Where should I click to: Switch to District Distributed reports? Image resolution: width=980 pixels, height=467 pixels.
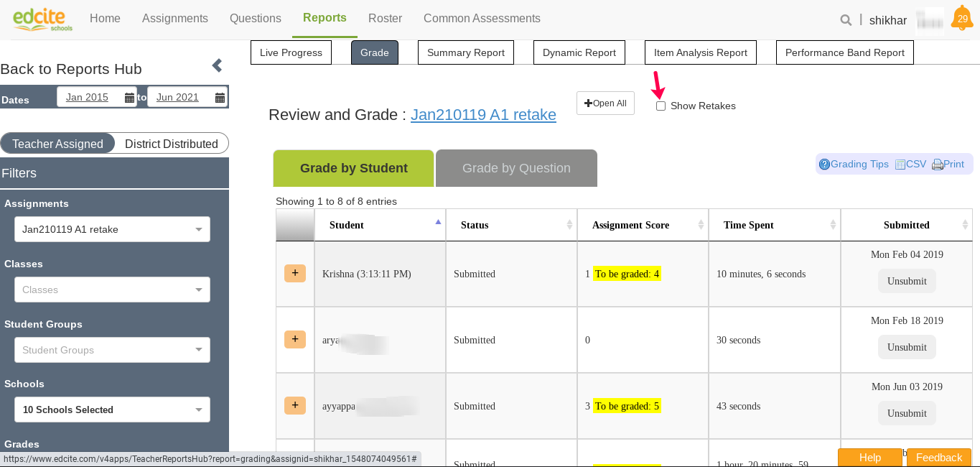[172, 144]
